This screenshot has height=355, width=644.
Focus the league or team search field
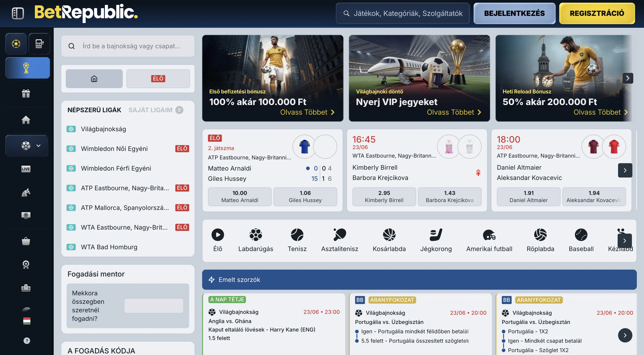[x=128, y=46]
